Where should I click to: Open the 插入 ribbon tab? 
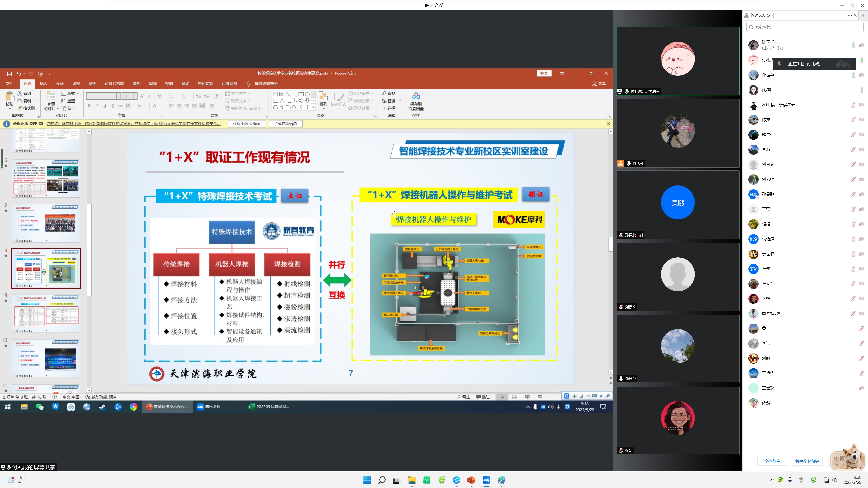(x=43, y=84)
